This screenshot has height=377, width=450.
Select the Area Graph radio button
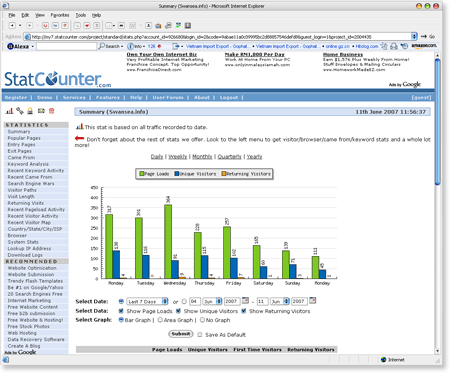[x=160, y=320]
